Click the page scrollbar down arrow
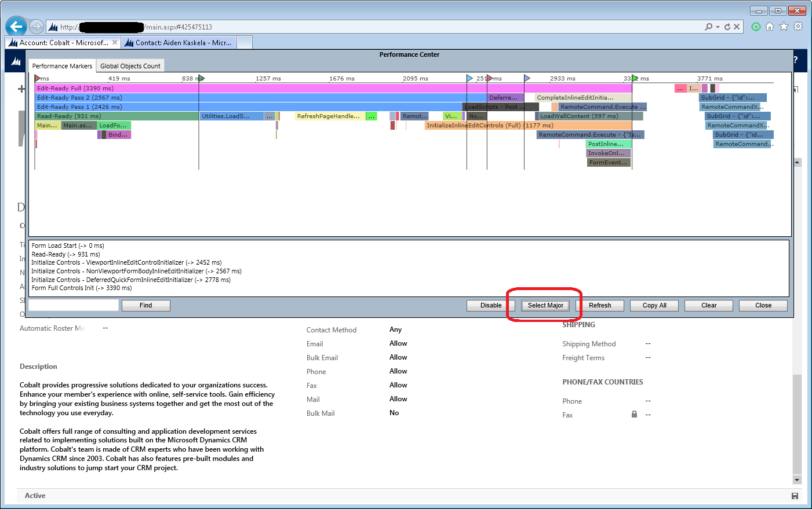The width and height of the screenshot is (812, 509). 797,479
